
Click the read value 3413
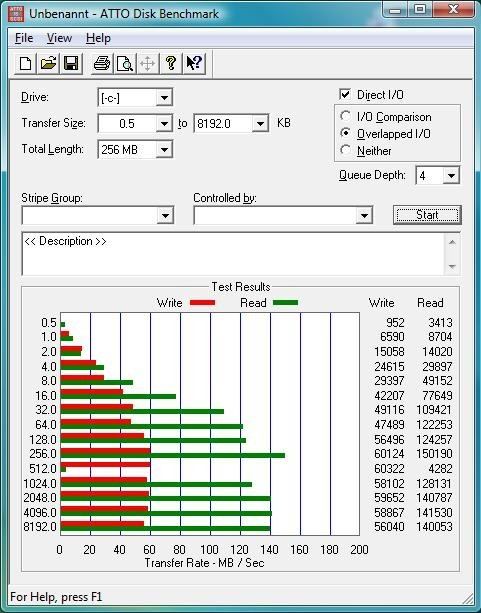tap(440, 323)
